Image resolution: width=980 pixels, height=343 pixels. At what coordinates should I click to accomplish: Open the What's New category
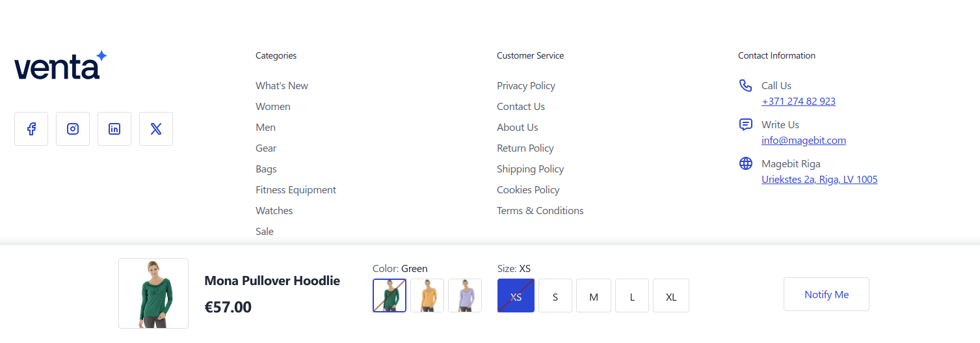282,86
